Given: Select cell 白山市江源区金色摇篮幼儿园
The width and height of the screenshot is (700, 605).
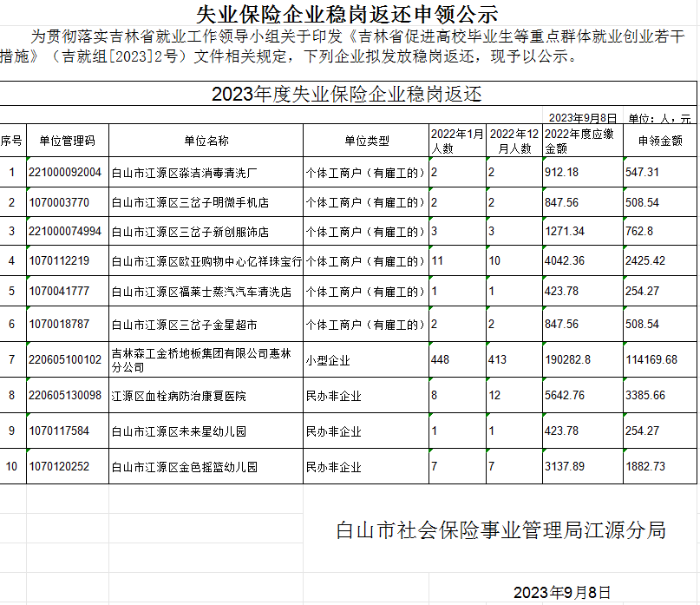Looking at the screenshot, I should click(x=206, y=466).
